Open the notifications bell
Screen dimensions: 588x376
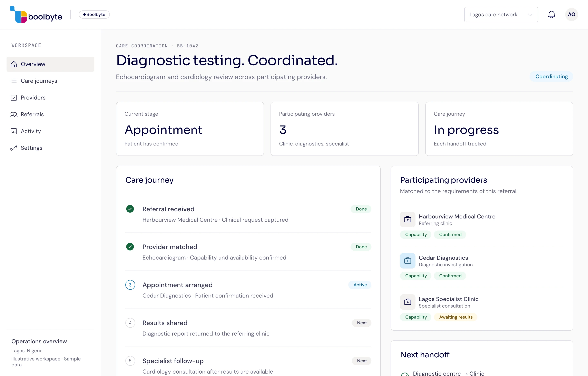click(x=551, y=15)
